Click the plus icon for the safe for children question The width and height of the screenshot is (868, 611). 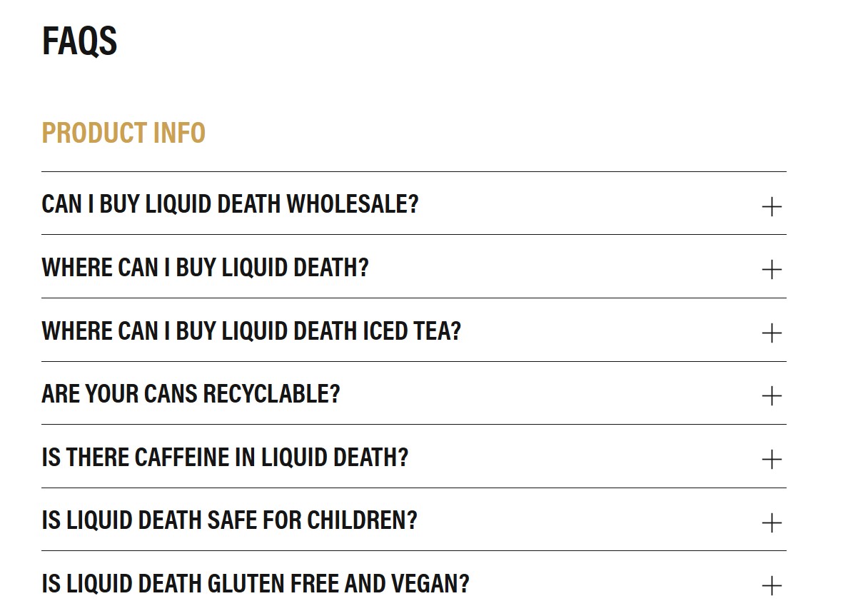(772, 522)
